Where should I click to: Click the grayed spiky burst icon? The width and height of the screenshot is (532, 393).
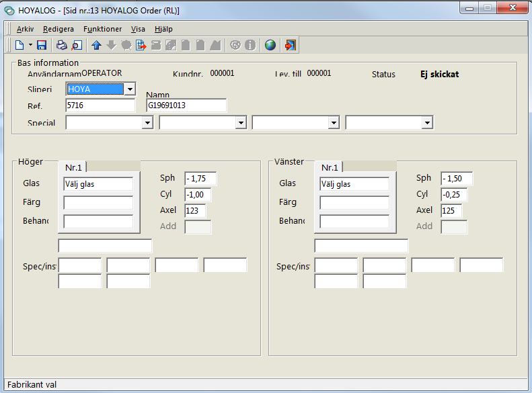(x=126, y=45)
